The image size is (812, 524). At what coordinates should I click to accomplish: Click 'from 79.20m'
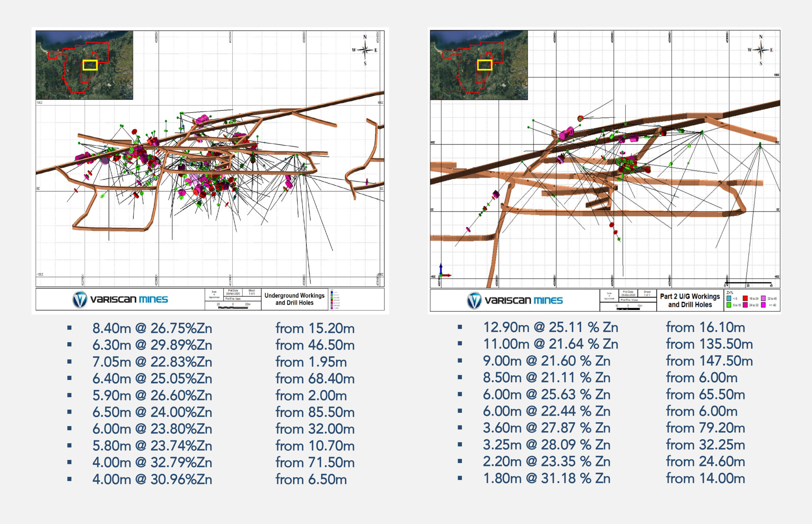click(705, 428)
